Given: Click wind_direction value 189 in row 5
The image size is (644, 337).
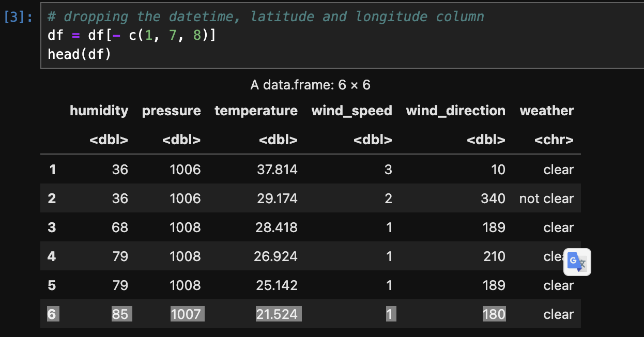Looking at the screenshot, I should click(x=495, y=285).
